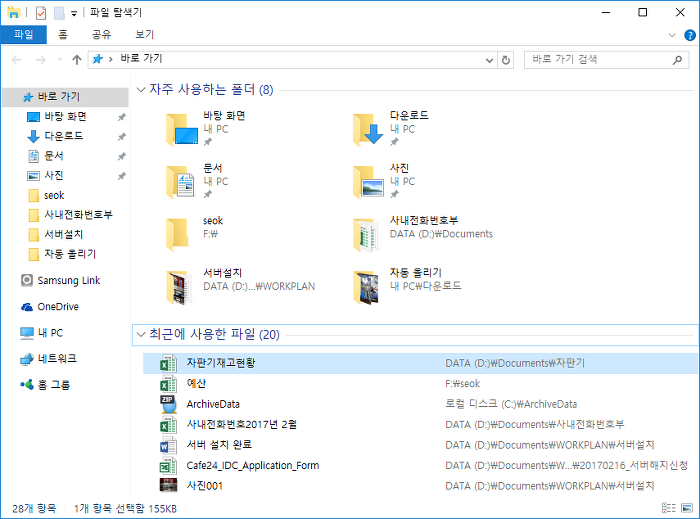Click the pin icon beside 바탕 화면 in sidebar
This screenshot has height=519, width=700.
(121, 117)
